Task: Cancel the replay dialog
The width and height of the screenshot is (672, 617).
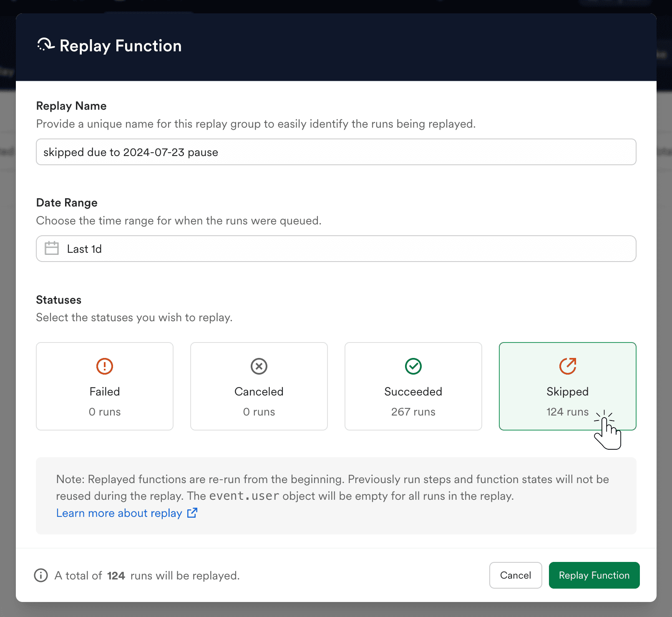Action: pyautogui.click(x=516, y=575)
